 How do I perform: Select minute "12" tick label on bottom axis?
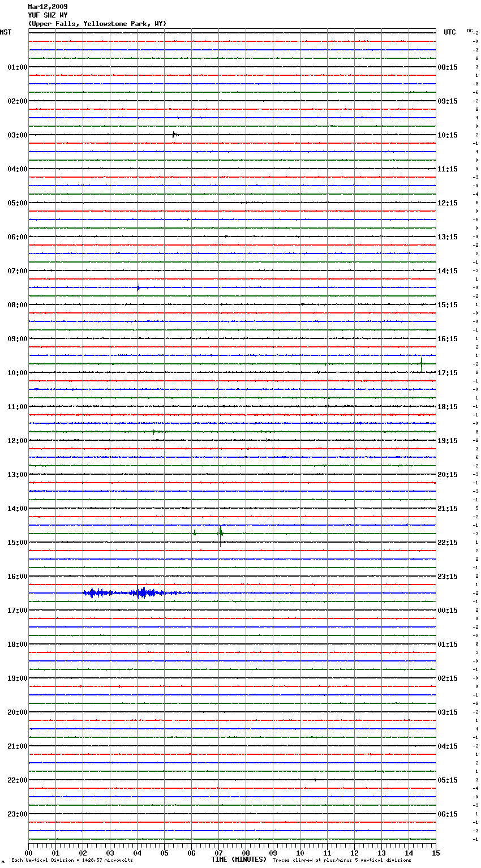coord(354,853)
